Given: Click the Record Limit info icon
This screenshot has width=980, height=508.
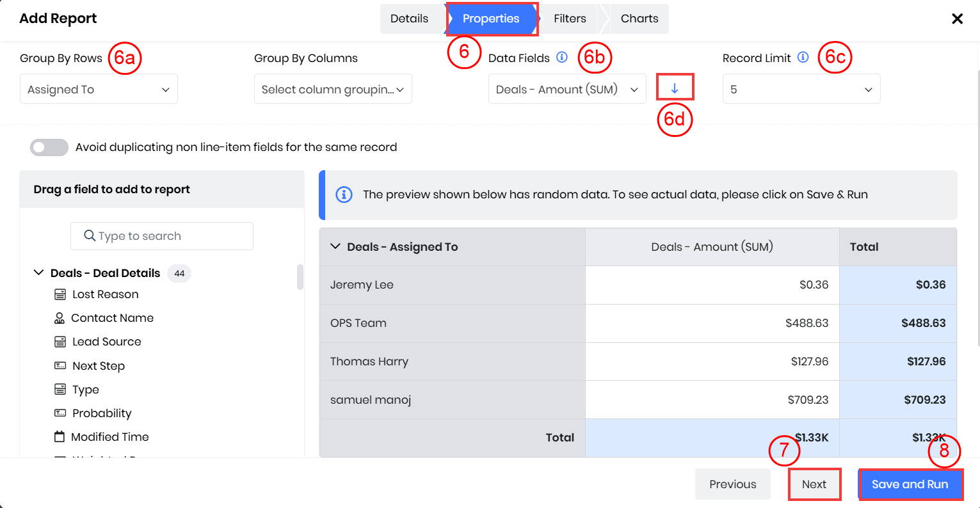Looking at the screenshot, I should (803, 57).
